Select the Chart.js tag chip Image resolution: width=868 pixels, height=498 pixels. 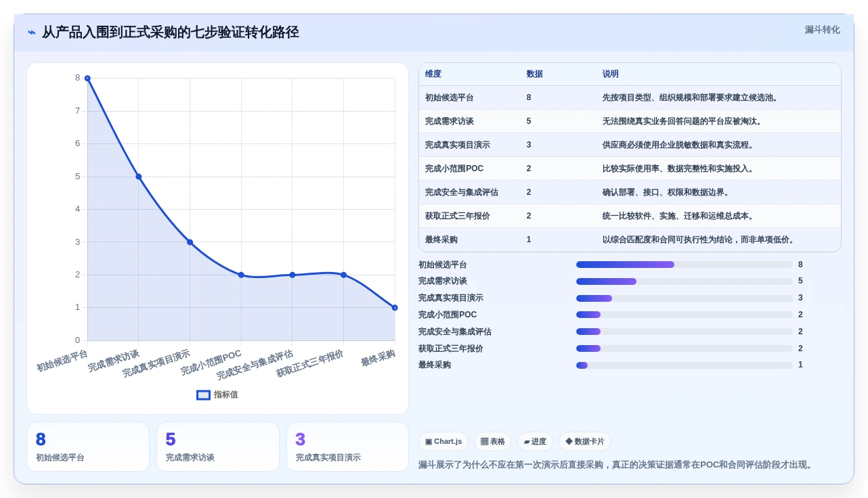click(443, 442)
